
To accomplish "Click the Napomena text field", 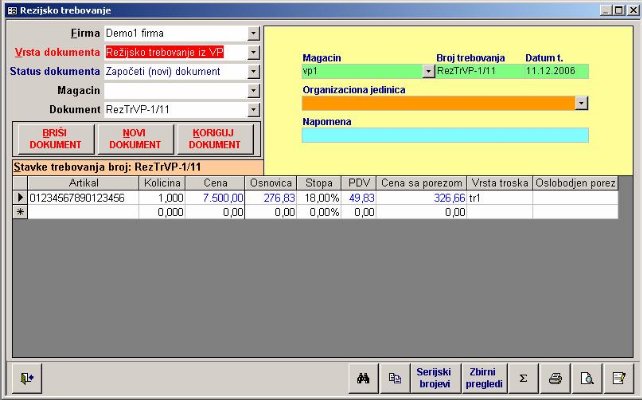I will tap(445, 135).
